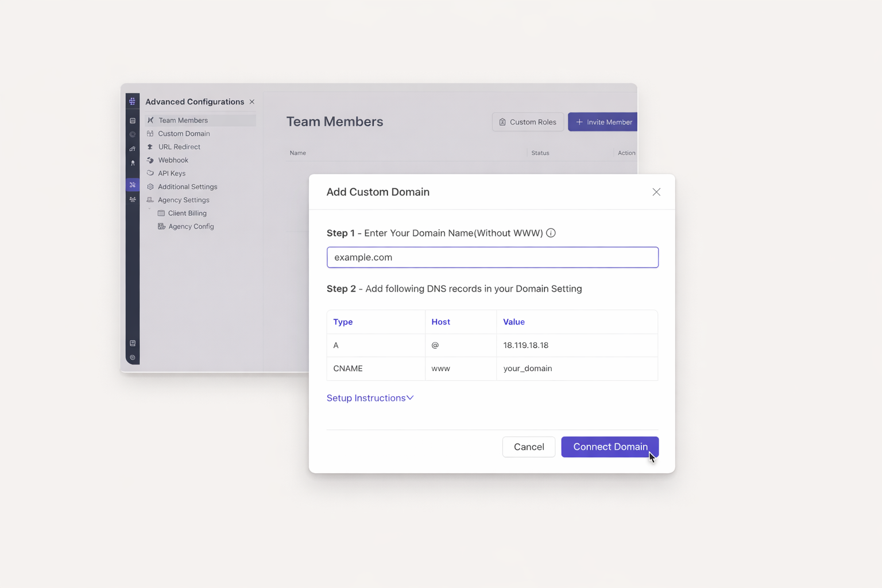This screenshot has height=588, width=882.
Task: Click the highlighted tools icon in dark sidebar
Action: pos(133,185)
